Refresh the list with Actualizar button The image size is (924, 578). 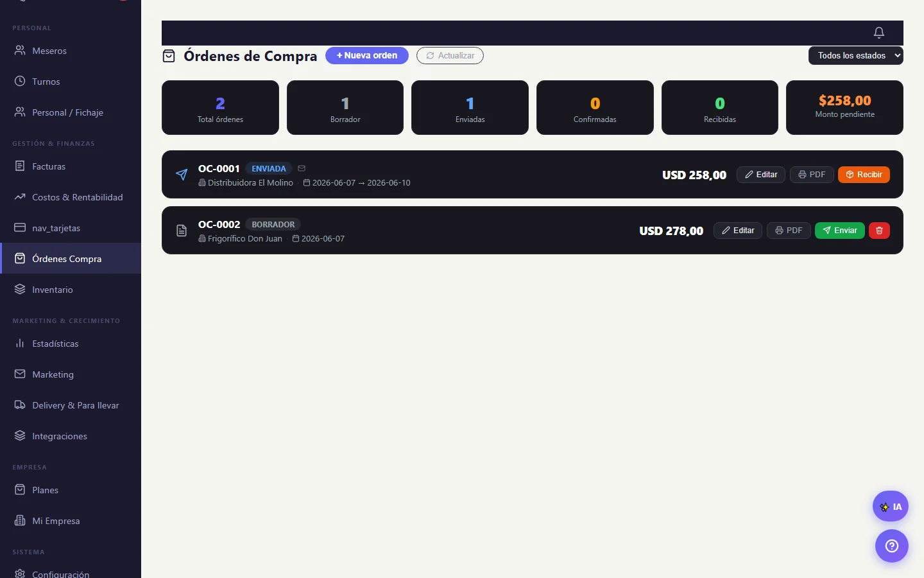click(450, 56)
